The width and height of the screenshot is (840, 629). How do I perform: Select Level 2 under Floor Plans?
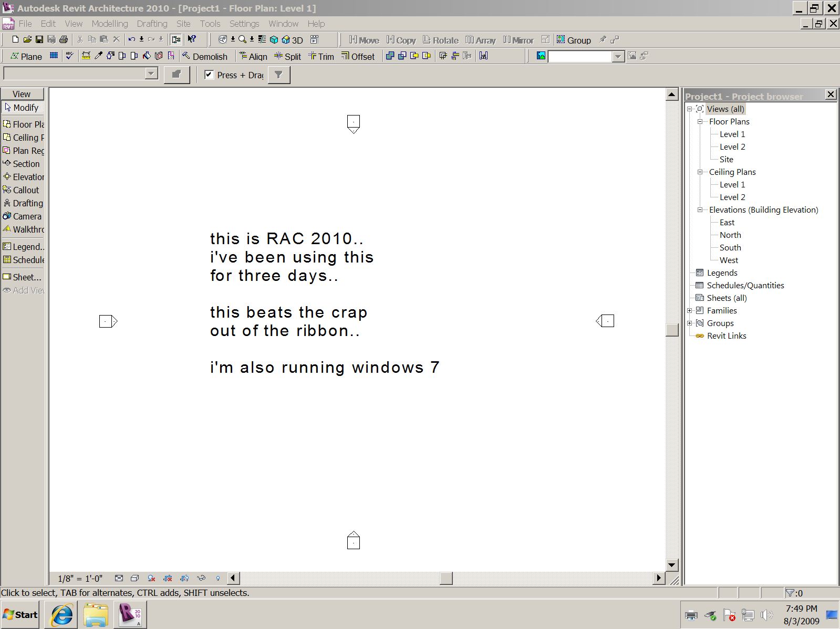click(732, 146)
